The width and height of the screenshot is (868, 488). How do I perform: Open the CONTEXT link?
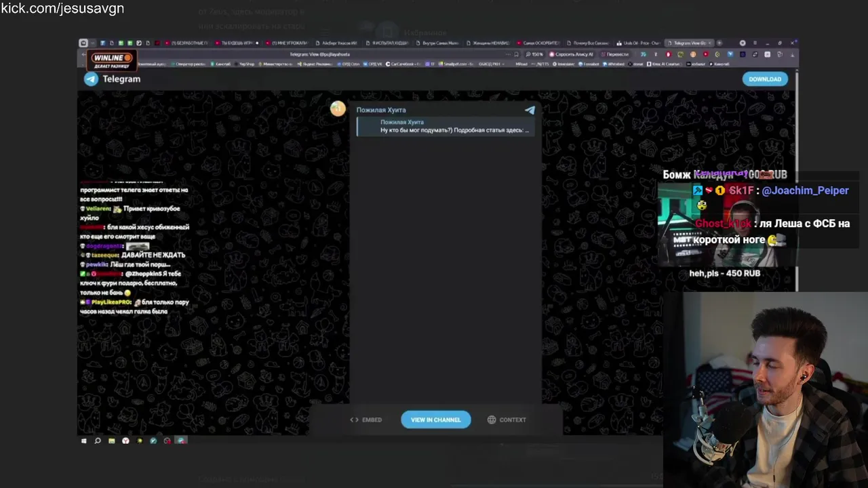click(x=507, y=420)
